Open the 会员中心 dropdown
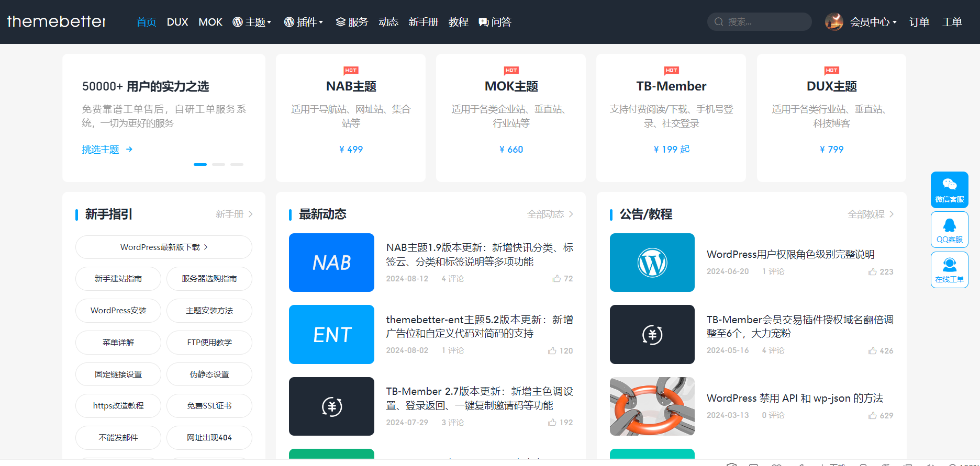 coord(873,22)
